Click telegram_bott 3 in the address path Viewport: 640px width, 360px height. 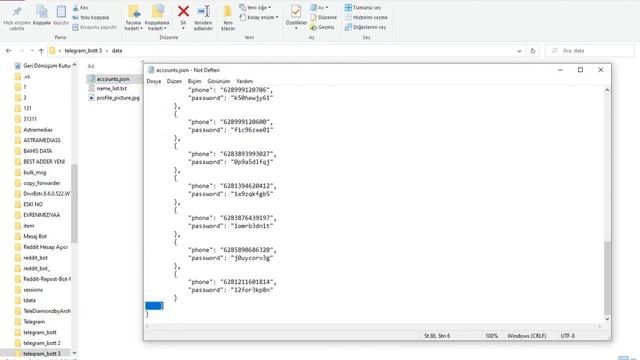[x=83, y=51]
